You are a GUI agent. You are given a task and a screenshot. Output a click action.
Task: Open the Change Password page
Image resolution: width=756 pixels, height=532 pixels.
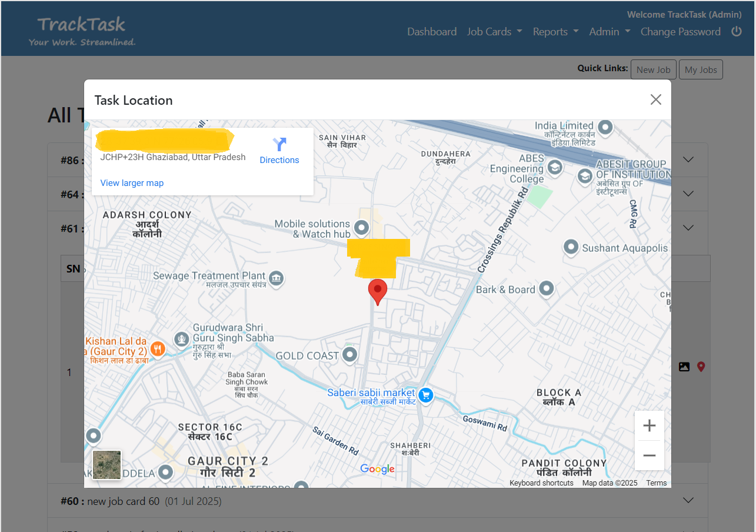680,32
